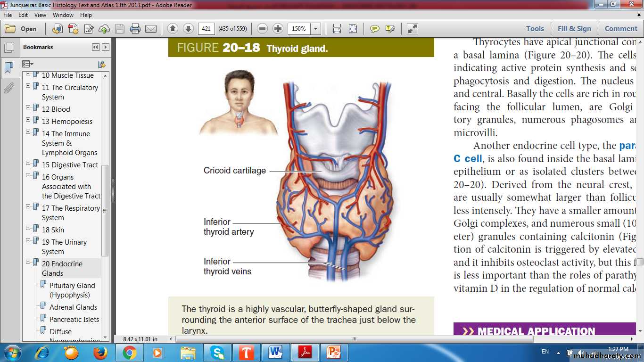Screen dimensions: 644x362
Task: Toggle the Attachments paperclip panel
Action: (8, 88)
